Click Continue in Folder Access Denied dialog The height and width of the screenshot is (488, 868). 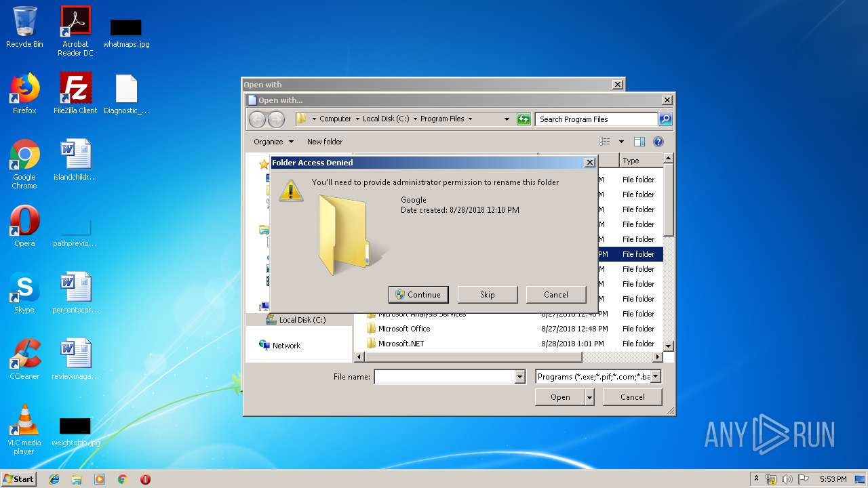(418, 294)
